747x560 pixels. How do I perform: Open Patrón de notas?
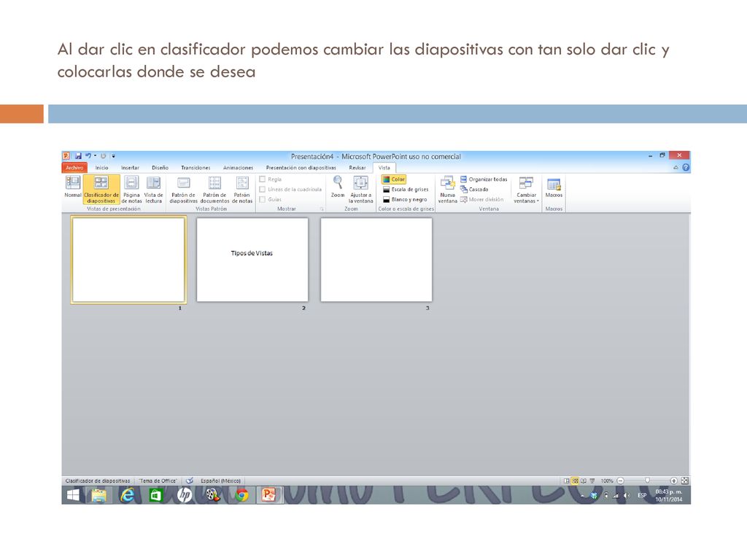pyautogui.click(x=242, y=189)
